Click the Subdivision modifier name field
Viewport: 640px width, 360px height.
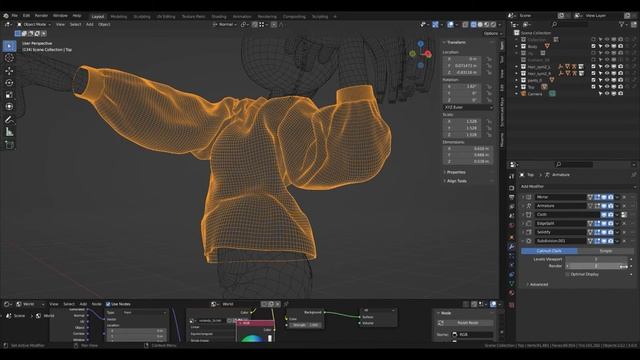561,241
